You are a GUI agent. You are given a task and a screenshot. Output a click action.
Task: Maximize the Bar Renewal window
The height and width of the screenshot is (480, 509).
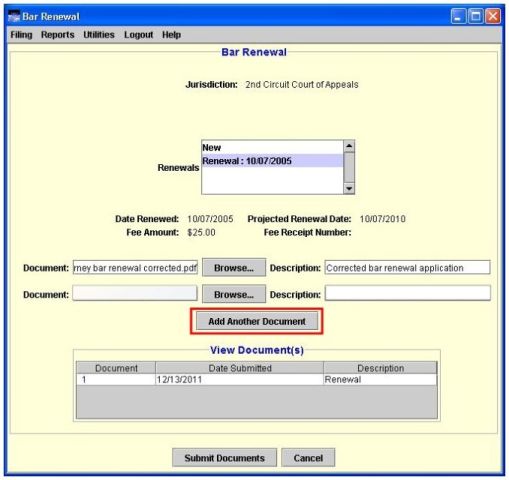click(476, 16)
